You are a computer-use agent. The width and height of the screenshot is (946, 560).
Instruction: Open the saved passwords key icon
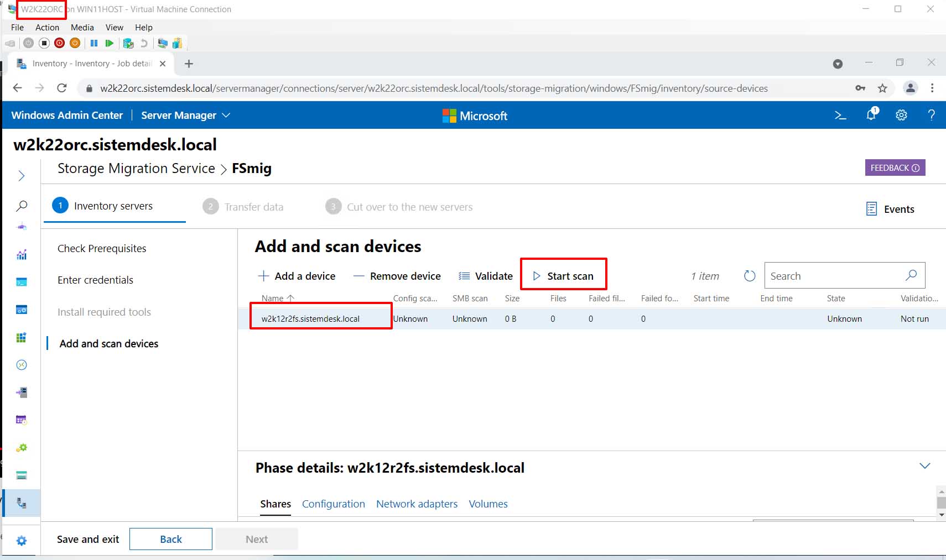coord(860,88)
